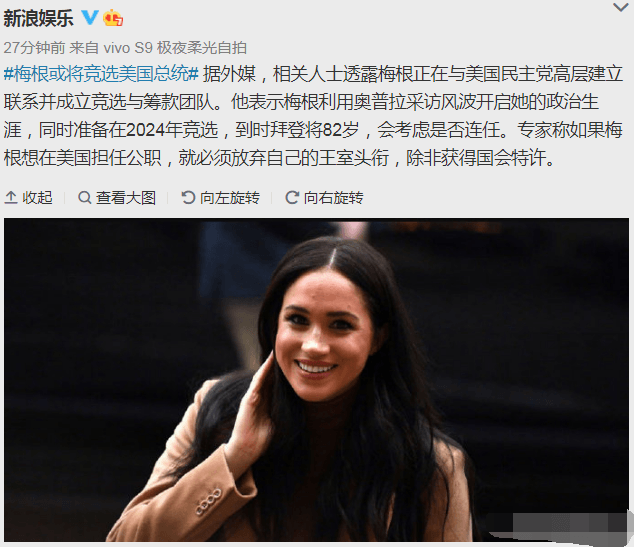634x547 pixels.
Task: Click the blurred watermark in photo corner
Action: click(x=560, y=526)
